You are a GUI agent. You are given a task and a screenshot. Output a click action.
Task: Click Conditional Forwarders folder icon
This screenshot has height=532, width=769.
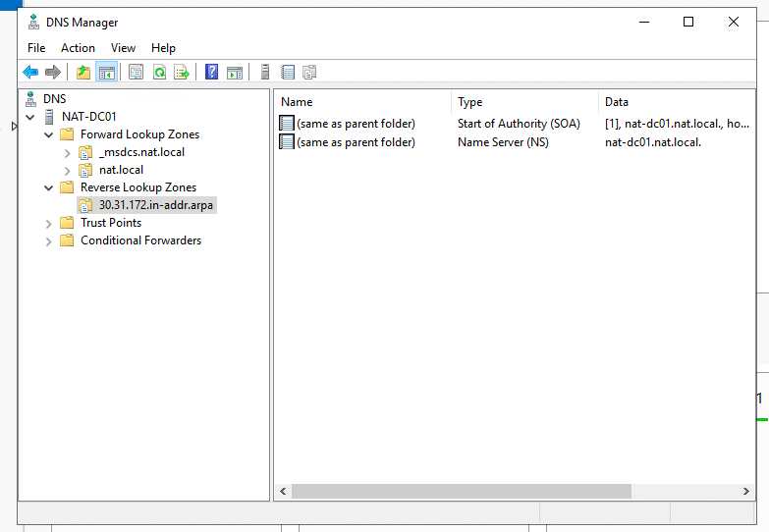click(x=67, y=240)
